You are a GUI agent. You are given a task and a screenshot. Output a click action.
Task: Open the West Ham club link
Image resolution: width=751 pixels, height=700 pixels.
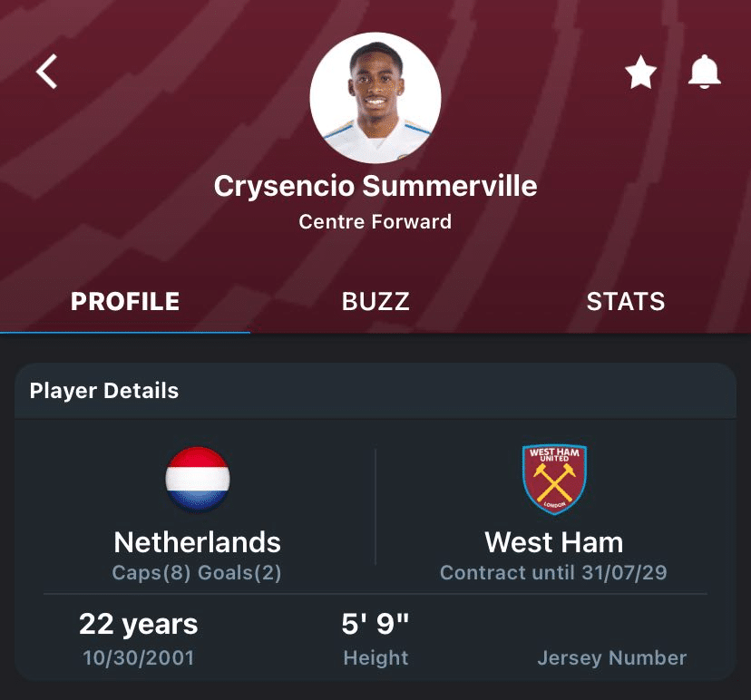click(x=554, y=542)
